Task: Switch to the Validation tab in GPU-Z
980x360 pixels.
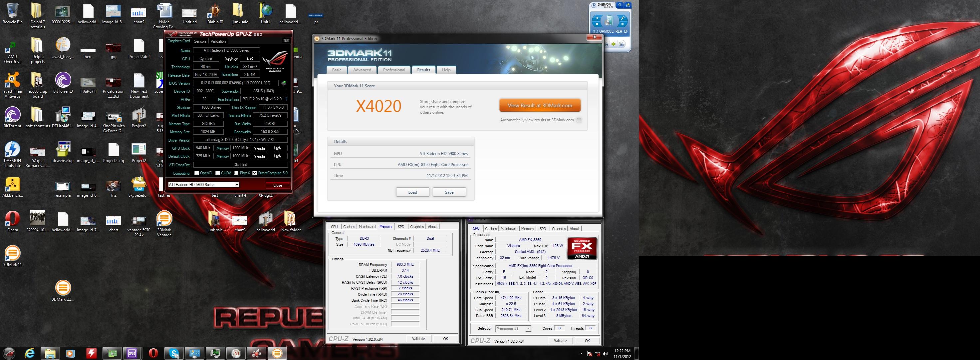Action: pyautogui.click(x=218, y=41)
